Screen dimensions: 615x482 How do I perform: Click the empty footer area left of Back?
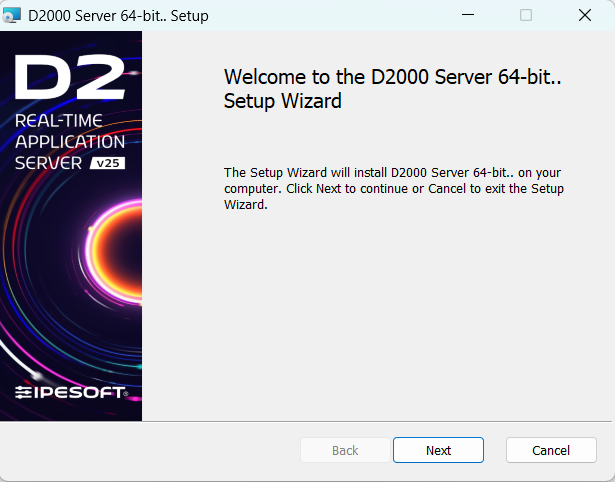150,450
